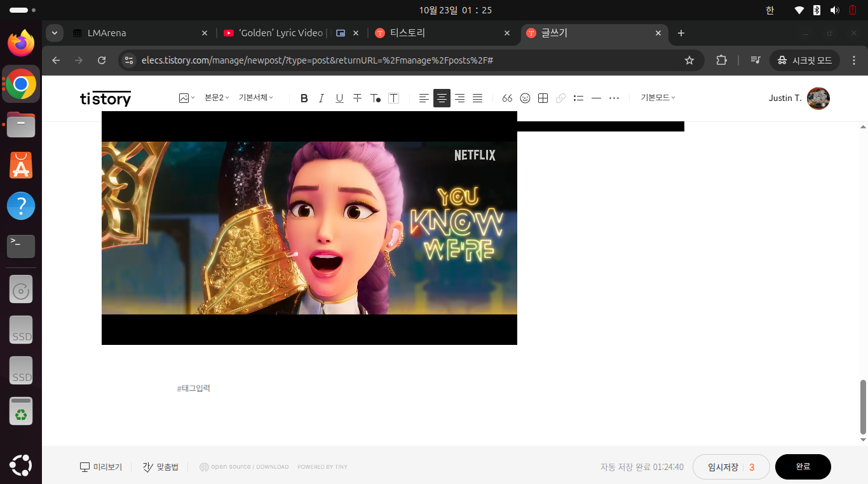The height and width of the screenshot is (484, 868).
Task: Insert a table
Action: pos(543,98)
